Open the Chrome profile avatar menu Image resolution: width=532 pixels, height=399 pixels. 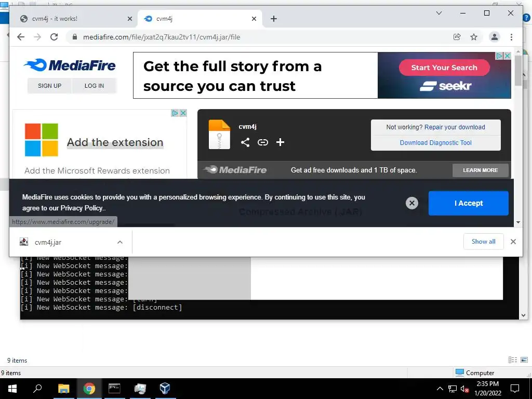click(x=495, y=37)
